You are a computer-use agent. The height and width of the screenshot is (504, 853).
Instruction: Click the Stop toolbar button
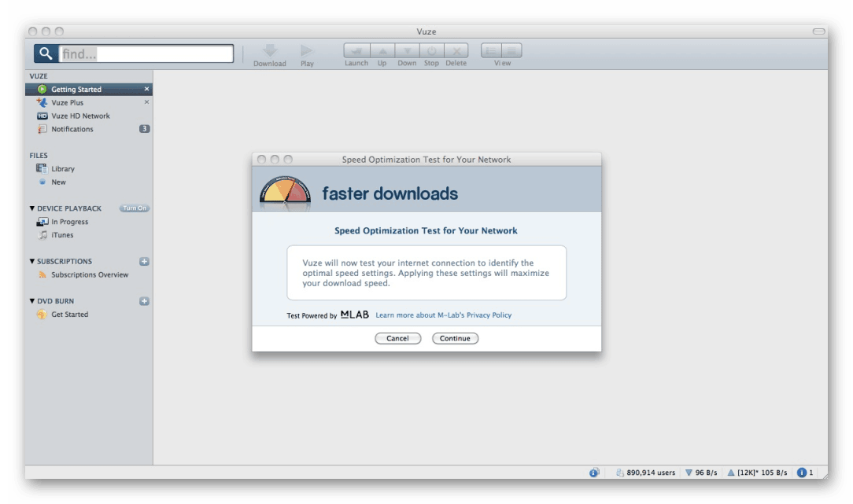click(x=431, y=50)
